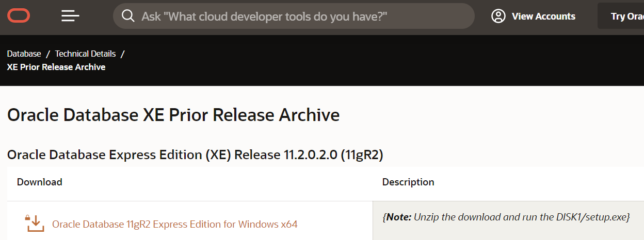Click the bold Note: label in the description

pos(398,217)
